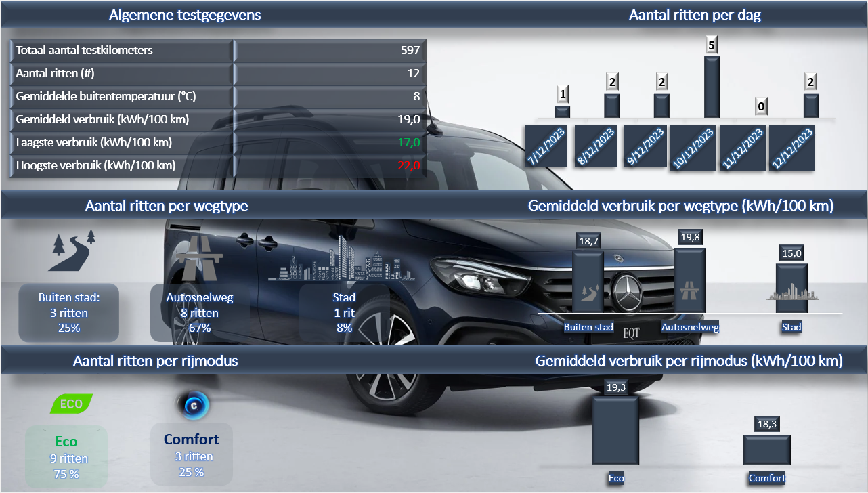Click the Comfort consumption bar 18,3
This screenshot has width=868, height=493.
click(x=766, y=450)
